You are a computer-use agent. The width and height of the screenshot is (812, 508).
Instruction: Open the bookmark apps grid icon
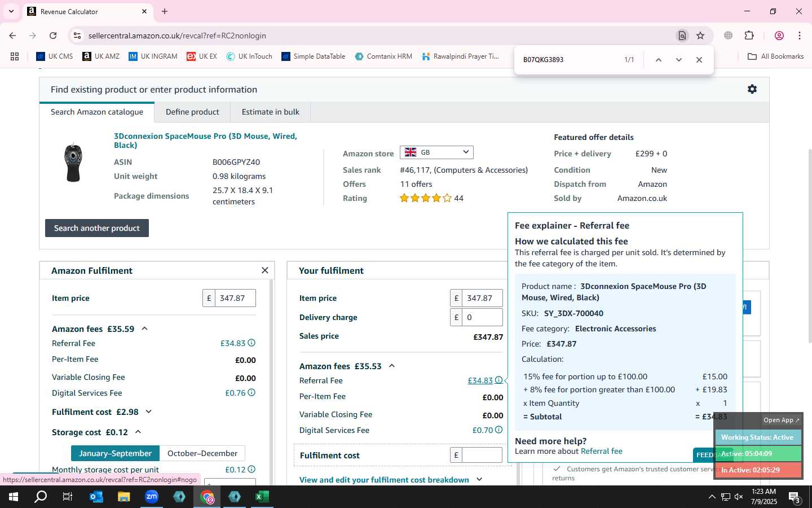coord(15,56)
